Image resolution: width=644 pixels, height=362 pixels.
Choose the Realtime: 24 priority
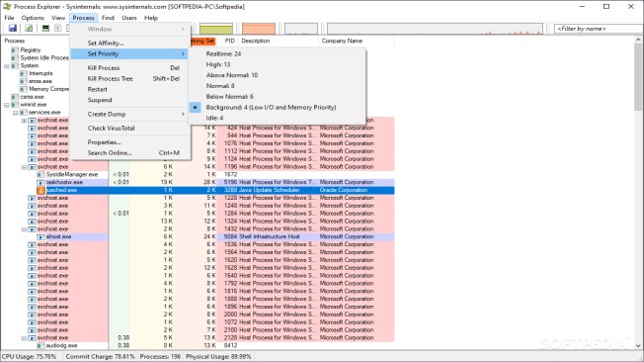pos(223,53)
